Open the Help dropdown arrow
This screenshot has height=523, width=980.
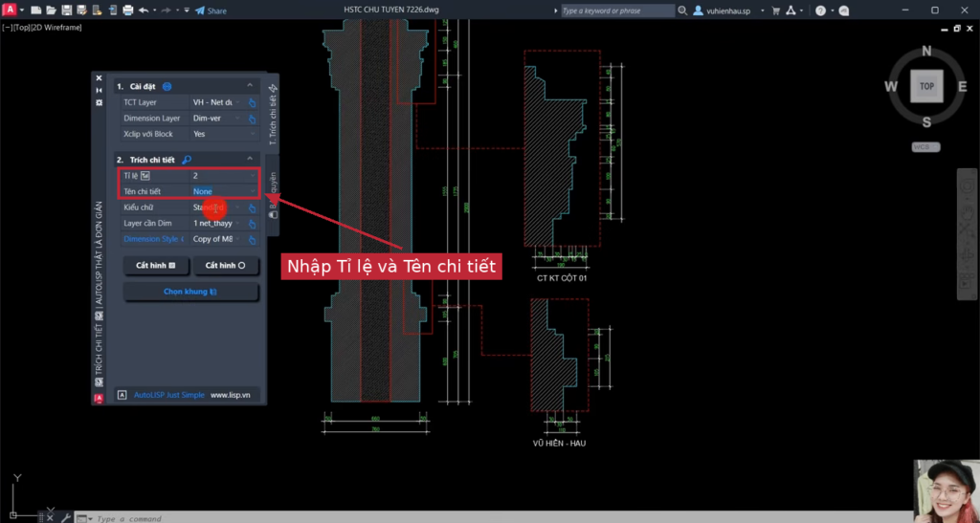pos(832,11)
